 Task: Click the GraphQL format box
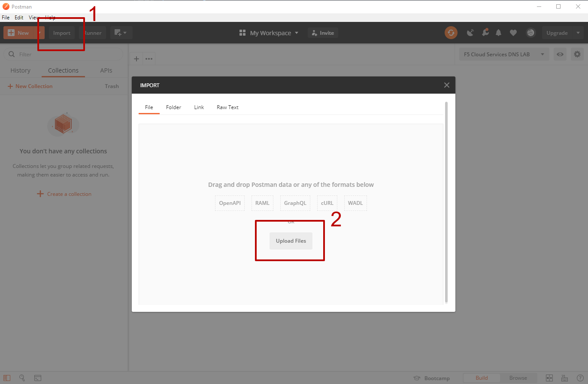click(x=295, y=203)
